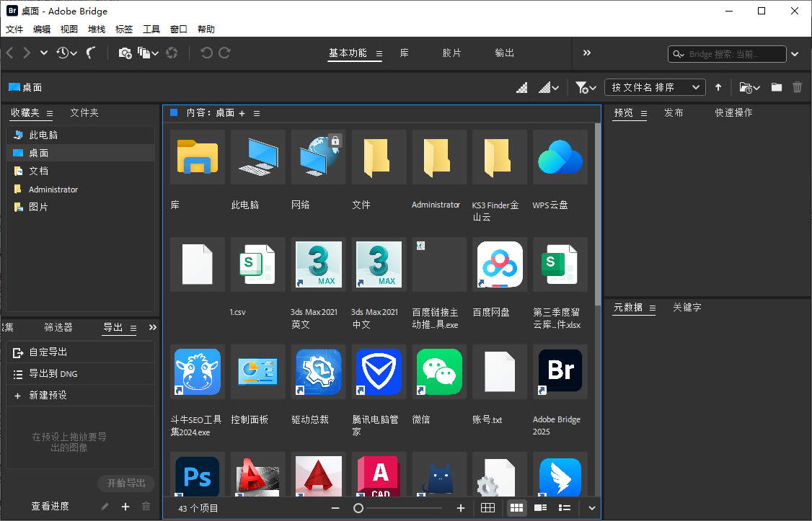812x521 pixels.
Task: Open thumbnail quality options dropdown
Action: [x=549, y=87]
